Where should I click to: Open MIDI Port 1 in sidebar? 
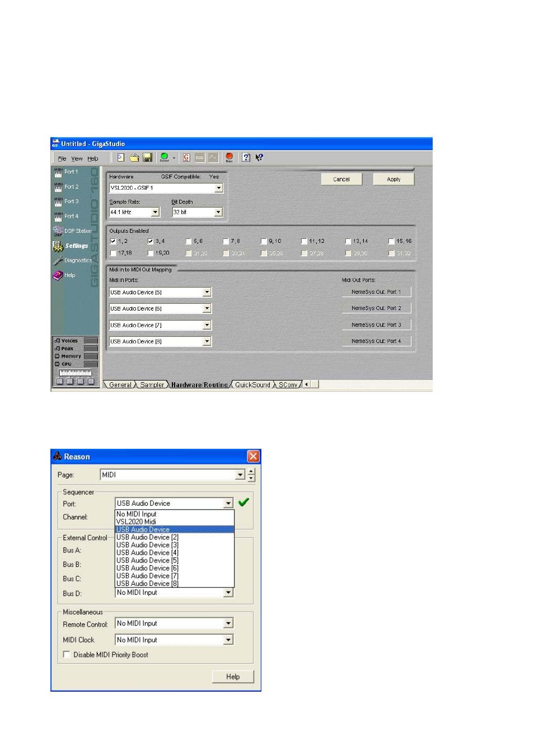click(66, 172)
